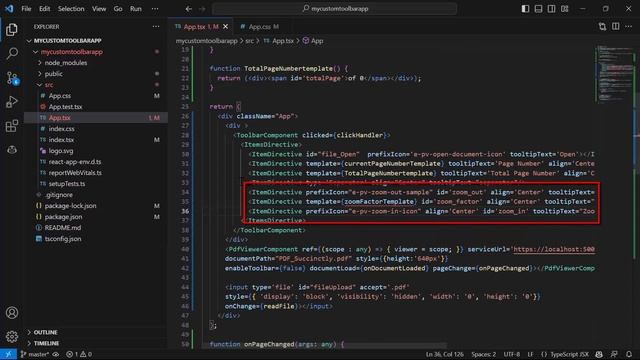Open reportWebVitals.ts file
This screenshot has width=640, height=360.
[75, 173]
